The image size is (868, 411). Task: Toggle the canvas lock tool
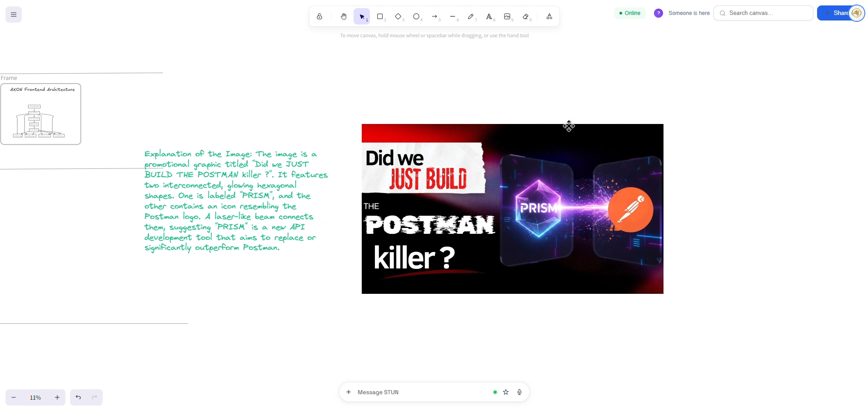tap(320, 17)
